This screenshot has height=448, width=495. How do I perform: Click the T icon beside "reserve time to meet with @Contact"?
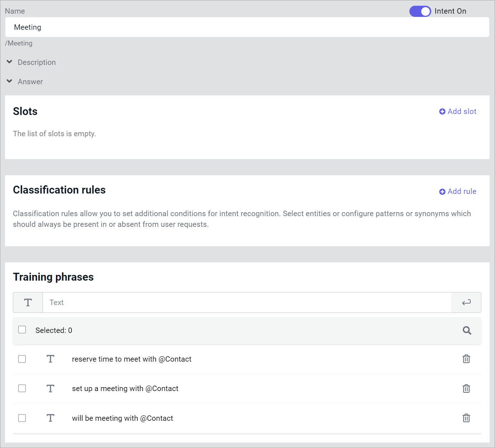click(51, 359)
